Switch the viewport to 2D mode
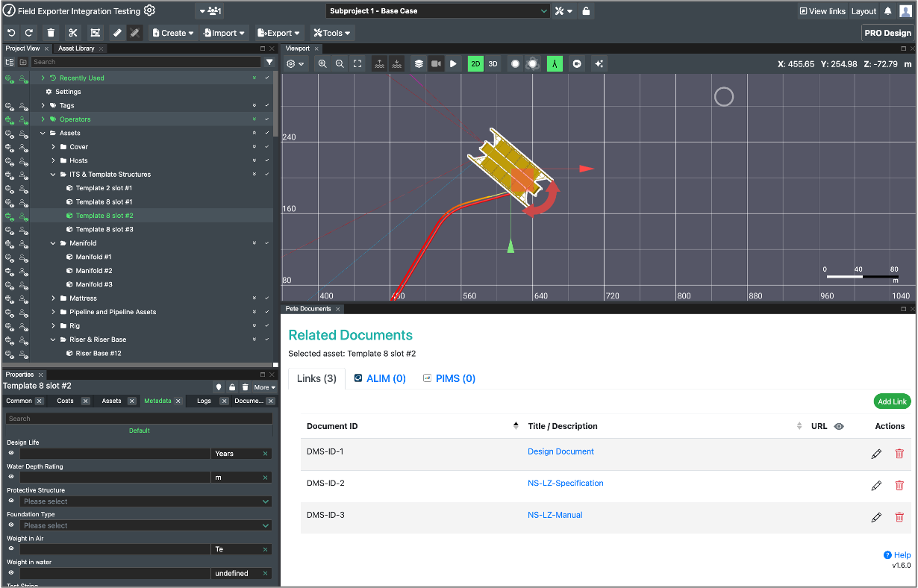This screenshot has height=588, width=918. (475, 64)
